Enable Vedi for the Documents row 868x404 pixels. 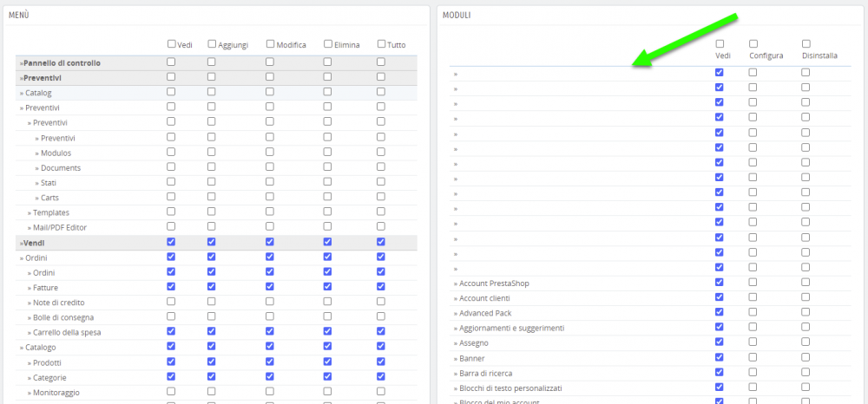pyautogui.click(x=171, y=166)
